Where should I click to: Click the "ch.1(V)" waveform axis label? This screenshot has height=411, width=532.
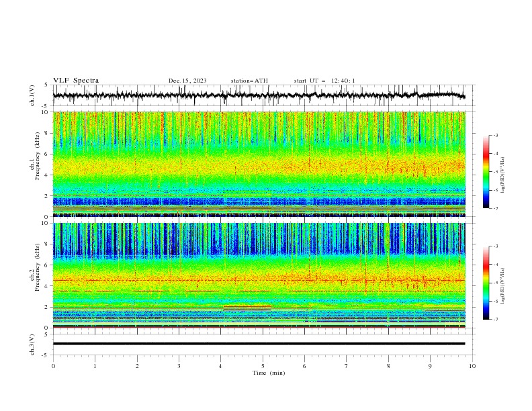[x=32, y=95]
